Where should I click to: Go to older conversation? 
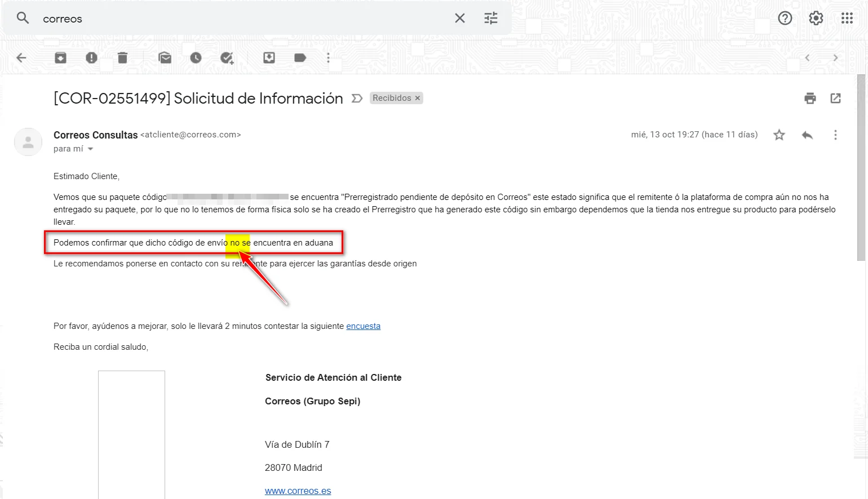[835, 57]
